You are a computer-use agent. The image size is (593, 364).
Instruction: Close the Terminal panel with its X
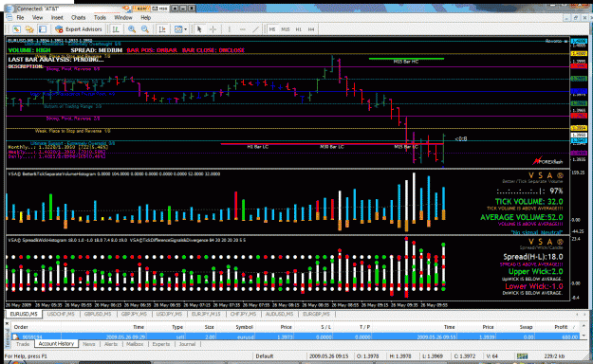[7, 323]
